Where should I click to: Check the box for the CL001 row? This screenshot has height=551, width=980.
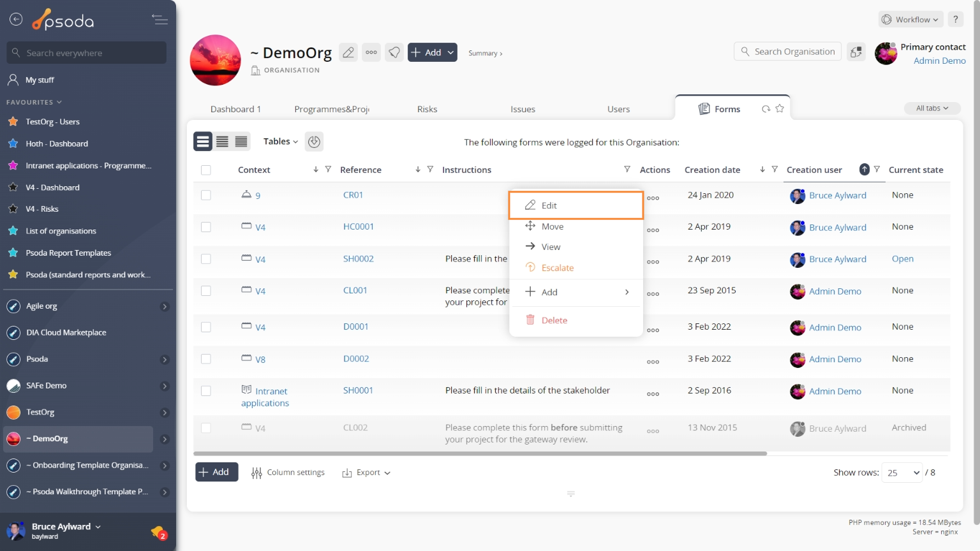click(x=205, y=291)
